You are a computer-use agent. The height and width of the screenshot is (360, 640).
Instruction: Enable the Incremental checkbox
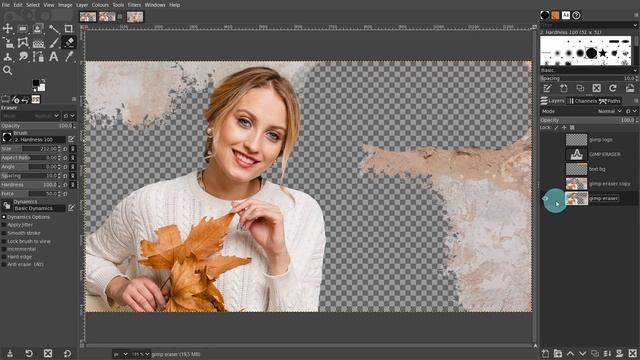tap(4, 249)
